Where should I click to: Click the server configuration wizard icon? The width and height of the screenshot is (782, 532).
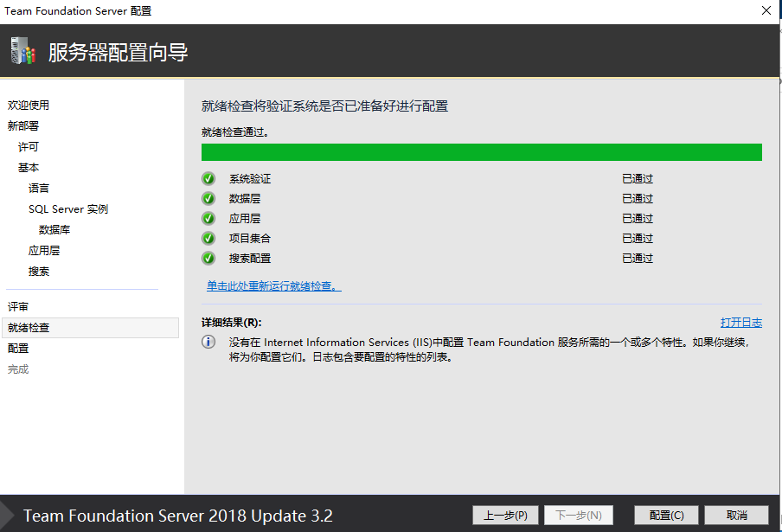coord(23,51)
